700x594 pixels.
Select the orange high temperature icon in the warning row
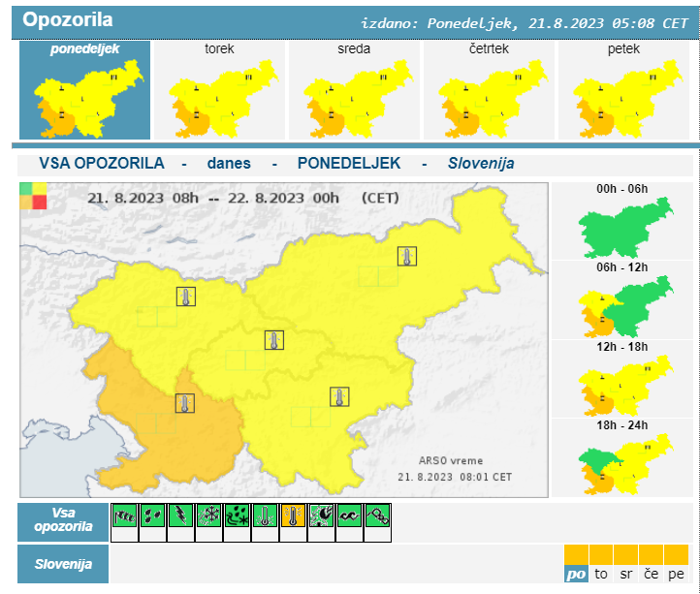(x=294, y=516)
